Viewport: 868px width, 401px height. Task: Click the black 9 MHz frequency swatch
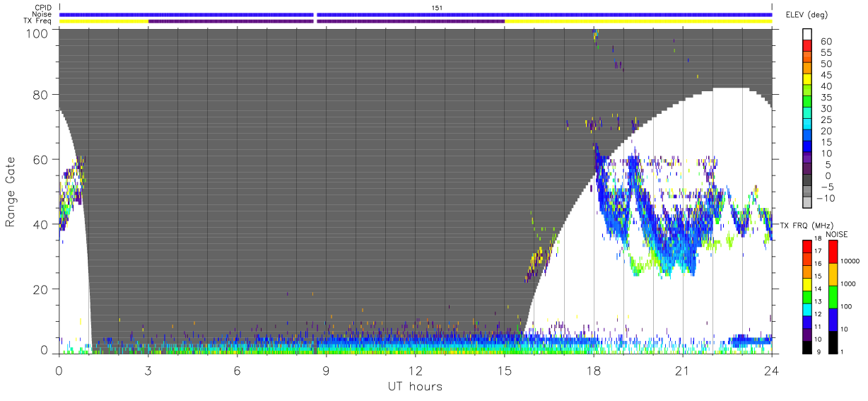point(807,347)
